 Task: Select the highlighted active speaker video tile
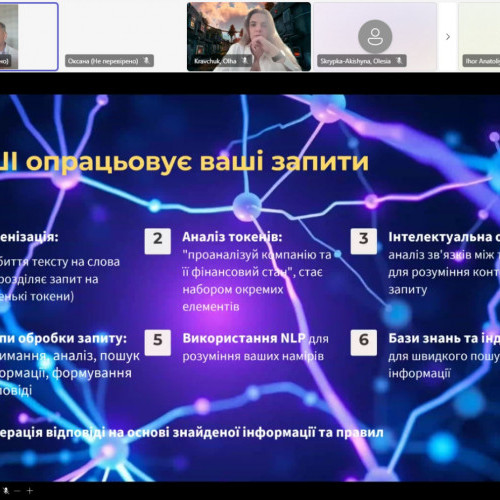click(29, 37)
